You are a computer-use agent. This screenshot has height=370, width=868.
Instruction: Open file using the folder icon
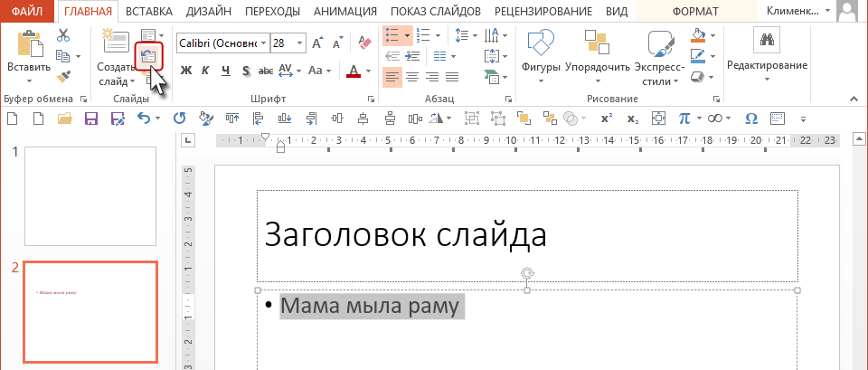point(65,119)
